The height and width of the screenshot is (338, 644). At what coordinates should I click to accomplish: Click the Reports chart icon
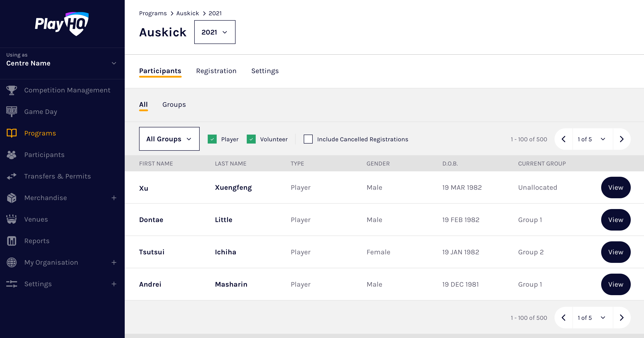[11, 241]
